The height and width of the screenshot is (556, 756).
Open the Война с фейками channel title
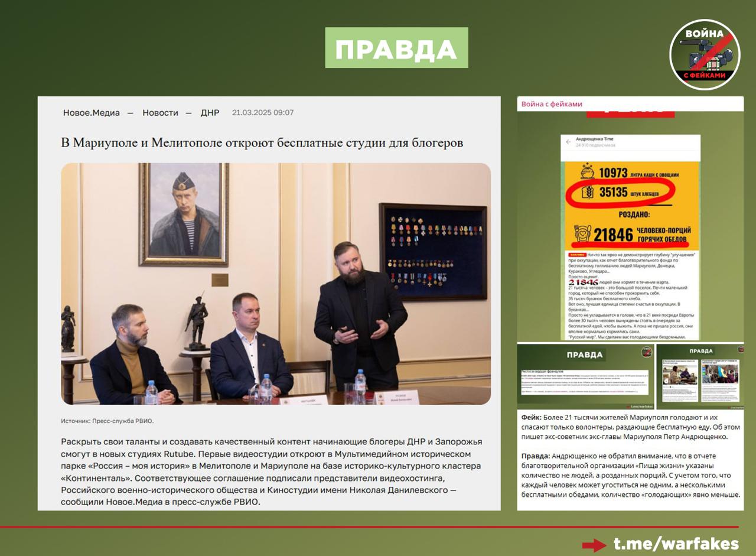[x=552, y=104]
